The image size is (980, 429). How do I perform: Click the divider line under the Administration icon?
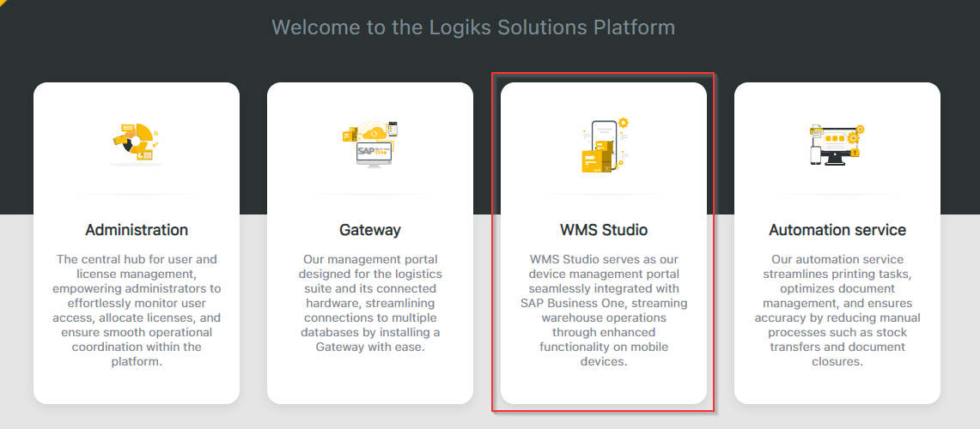pos(137,194)
